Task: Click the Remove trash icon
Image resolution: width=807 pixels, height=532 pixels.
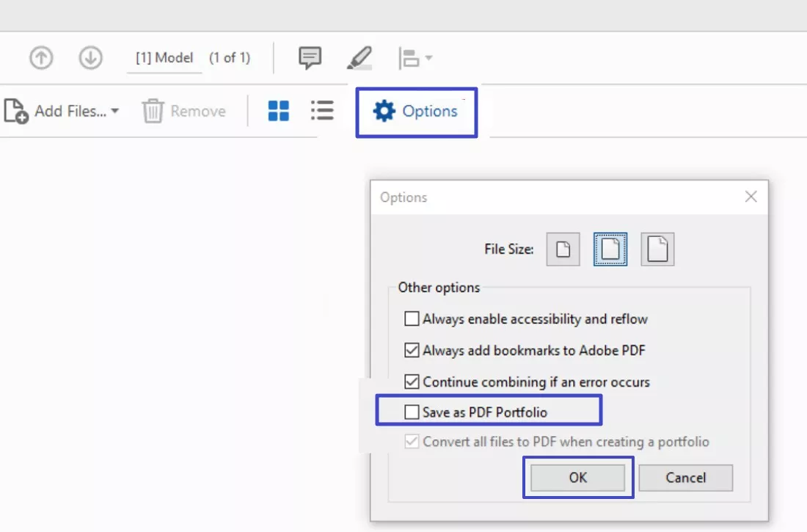Action: pyautogui.click(x=152, y=111)
